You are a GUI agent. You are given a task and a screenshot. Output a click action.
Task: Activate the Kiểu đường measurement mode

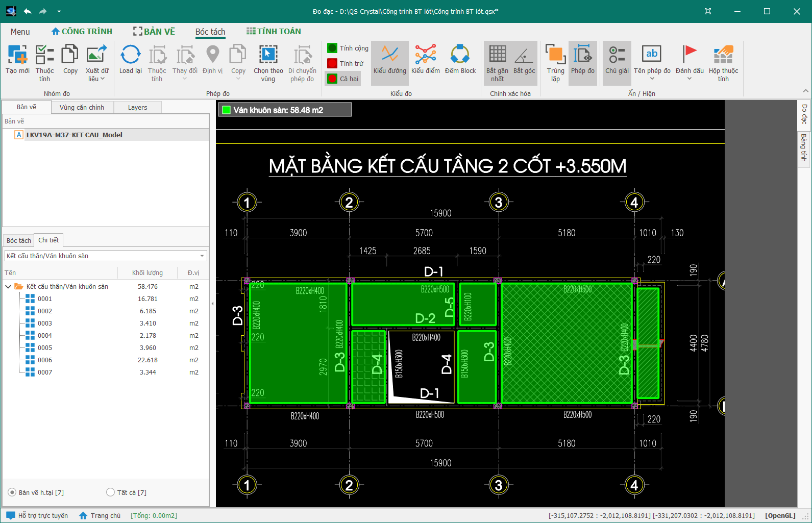point(390,55)
